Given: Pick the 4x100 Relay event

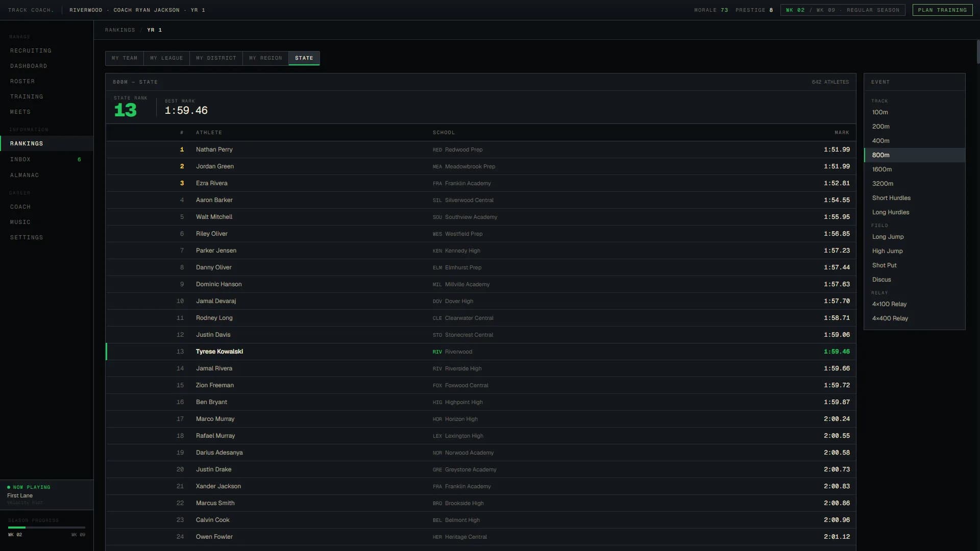Looking at the screenshot, I should click(x=914, y=304).
